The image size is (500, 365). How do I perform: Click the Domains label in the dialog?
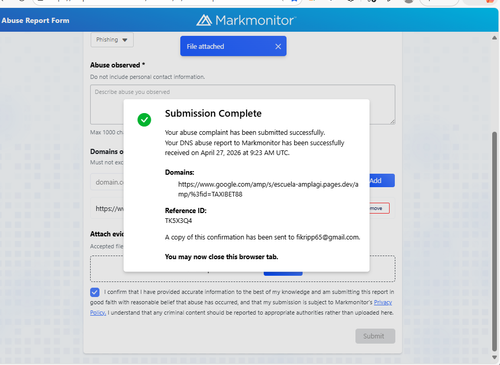pyautogui.click(x=179, y=172)
